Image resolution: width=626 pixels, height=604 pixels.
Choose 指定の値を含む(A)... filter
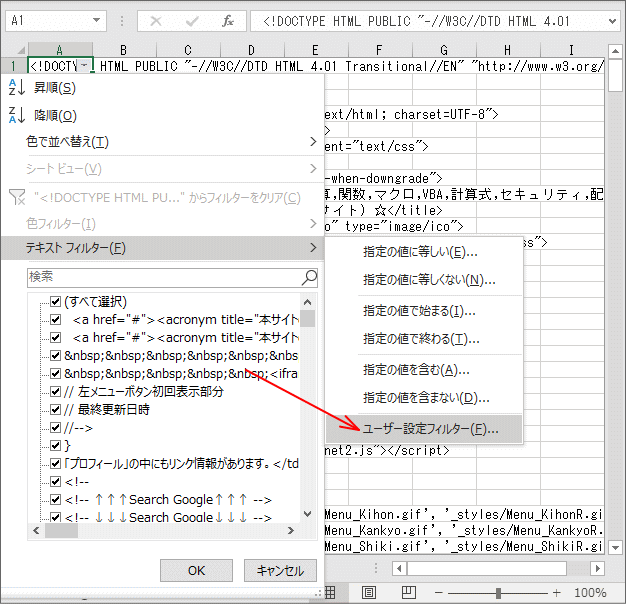pyautogui.click(x=424, y=370)
